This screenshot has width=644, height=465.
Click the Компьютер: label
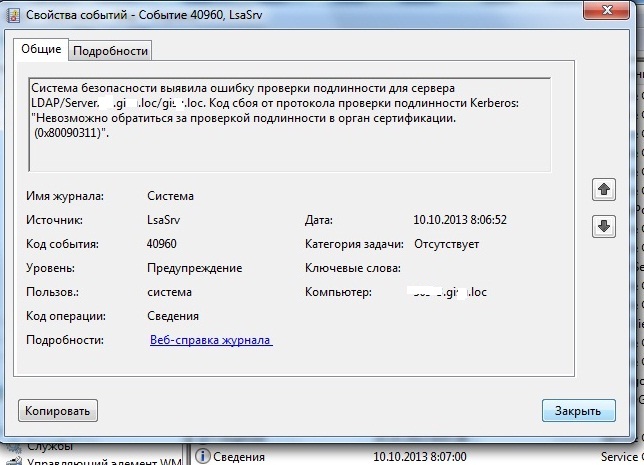pos(338,292)
